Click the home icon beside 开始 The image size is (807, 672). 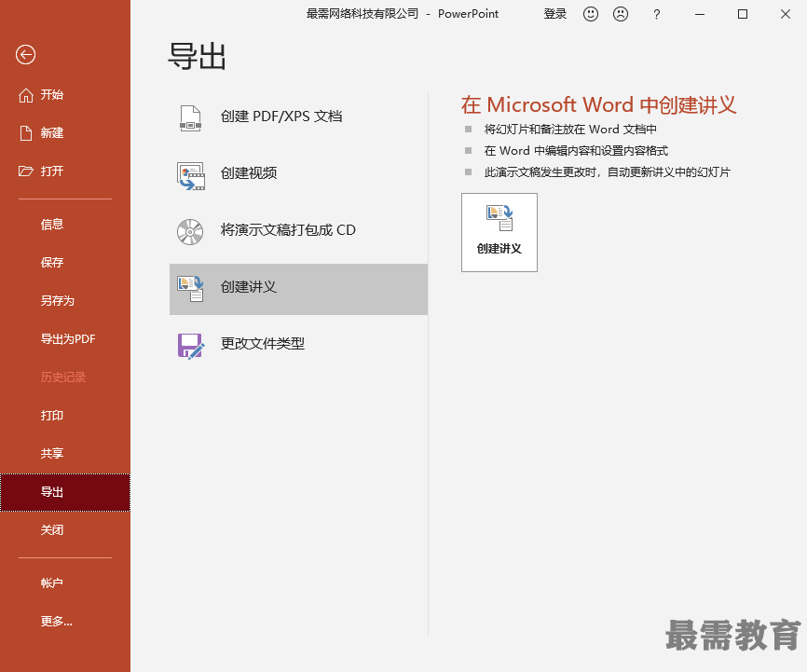(26, 95)
